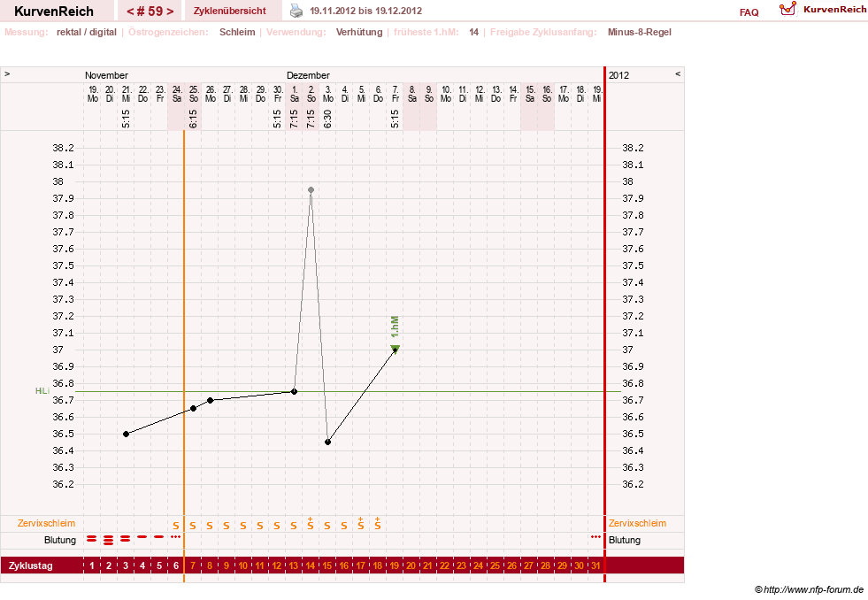The image size is (868, 600).
Task: Select the 36.7 temperature point on Nov 26
Action: click(211, 400)
